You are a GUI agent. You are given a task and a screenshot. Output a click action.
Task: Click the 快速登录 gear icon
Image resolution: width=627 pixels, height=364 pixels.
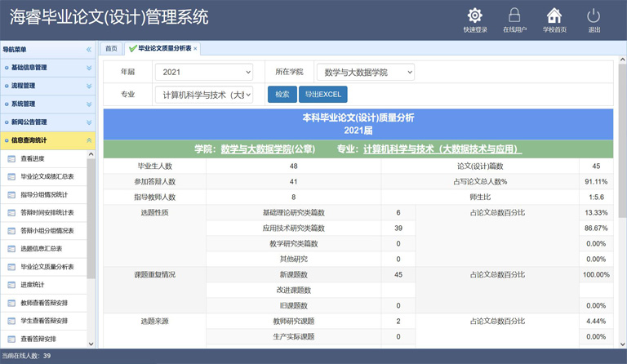(x=474, y=16)
